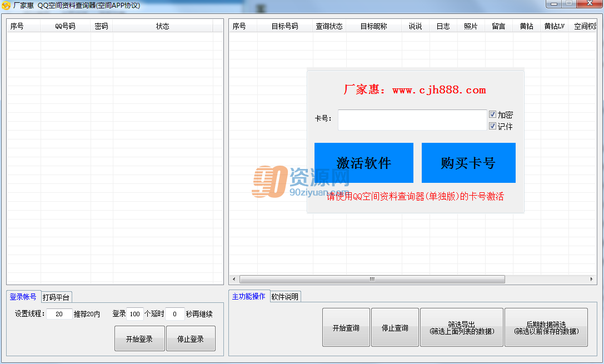Stop the query with 停止查询

(395, 327)
